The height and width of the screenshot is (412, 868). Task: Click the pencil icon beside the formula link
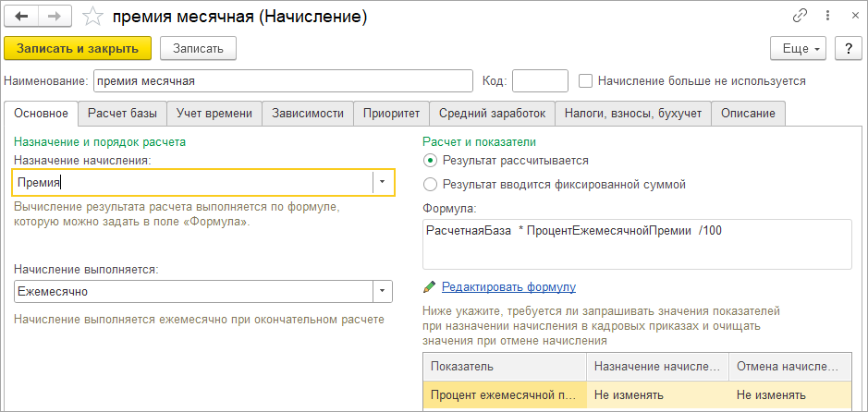(429, 287)
